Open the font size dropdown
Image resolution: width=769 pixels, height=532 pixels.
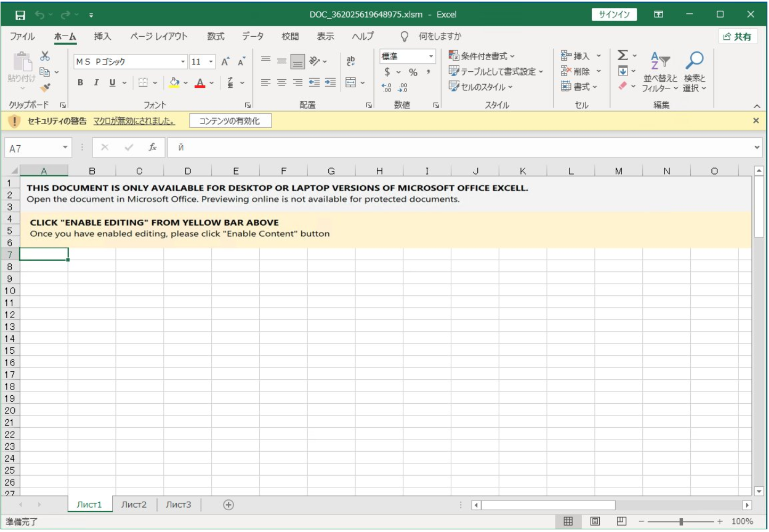(211, 62)
